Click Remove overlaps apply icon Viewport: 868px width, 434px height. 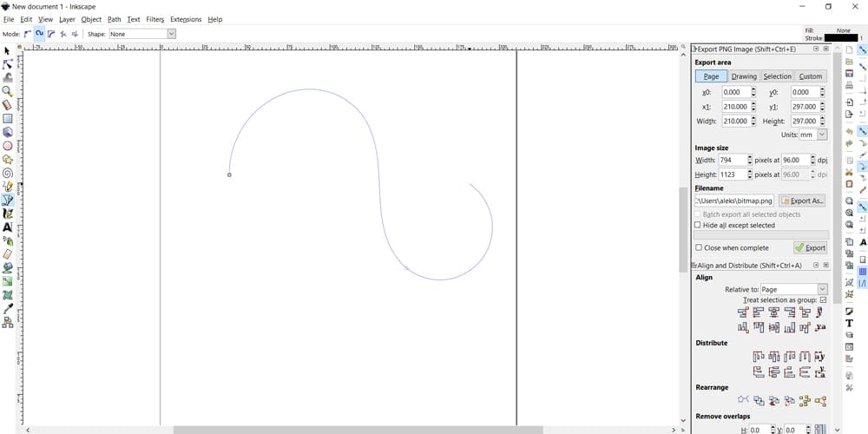(x=821, y=430)
